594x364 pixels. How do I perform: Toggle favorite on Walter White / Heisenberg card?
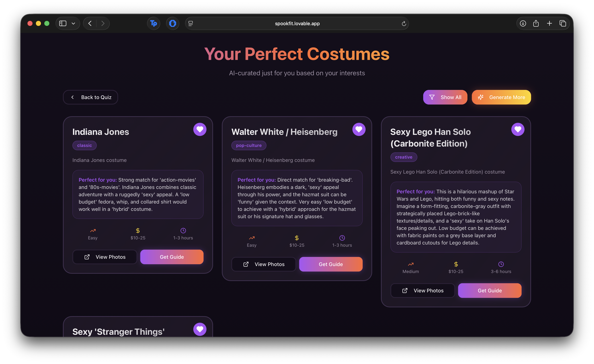[359, 129]
